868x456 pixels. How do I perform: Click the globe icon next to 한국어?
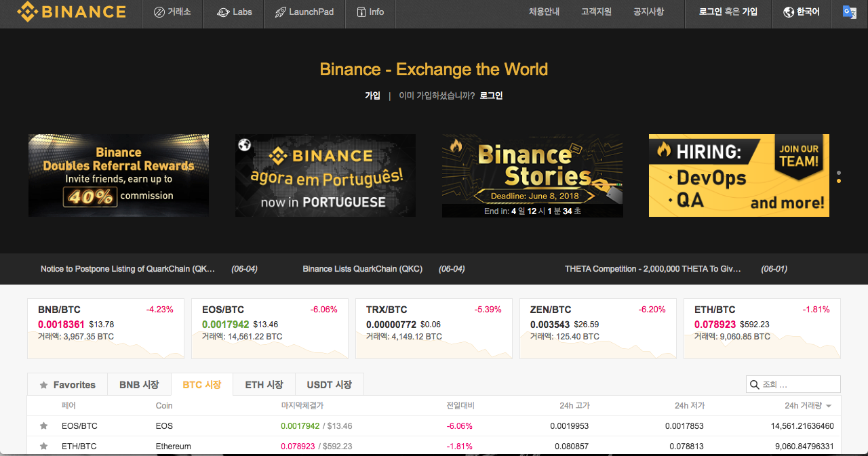(788, 12)
